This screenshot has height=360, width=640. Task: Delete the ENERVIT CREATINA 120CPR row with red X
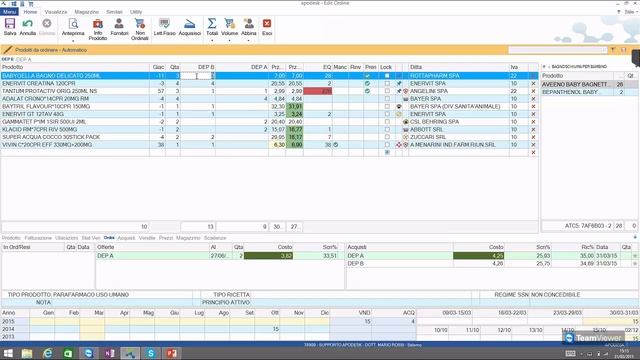click(x=533, y=83)
